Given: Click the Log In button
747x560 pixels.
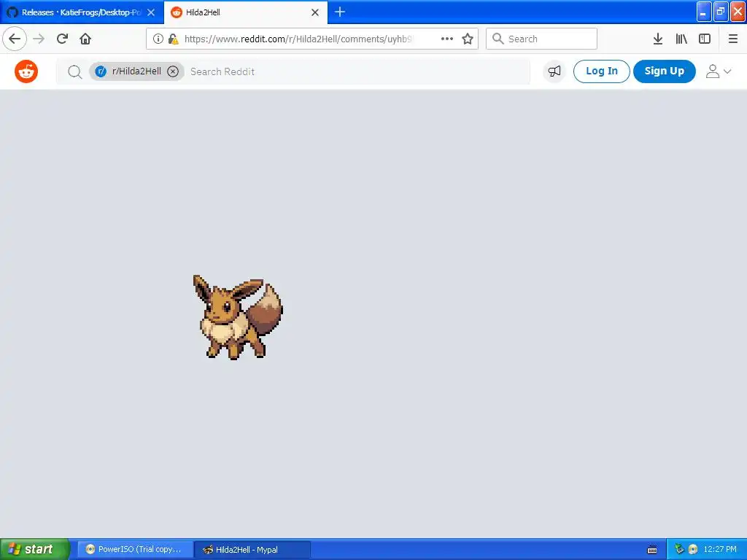Looking at the screenshot, I should pos(601,71).
